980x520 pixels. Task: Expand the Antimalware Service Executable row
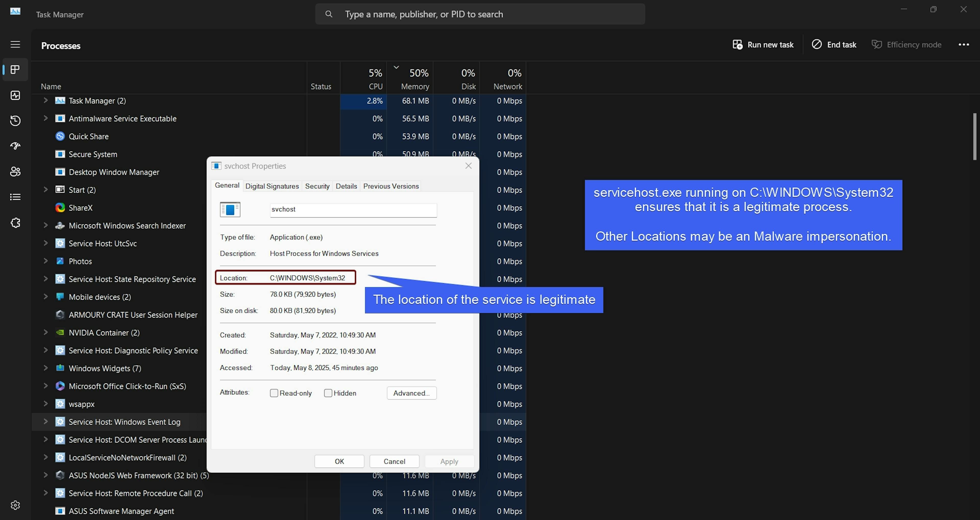click(46, 118)
